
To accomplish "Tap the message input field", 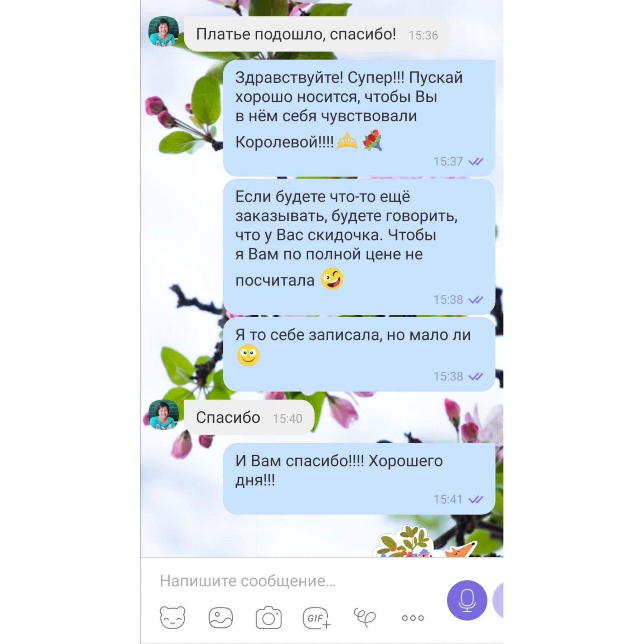I will pos(300,581).
